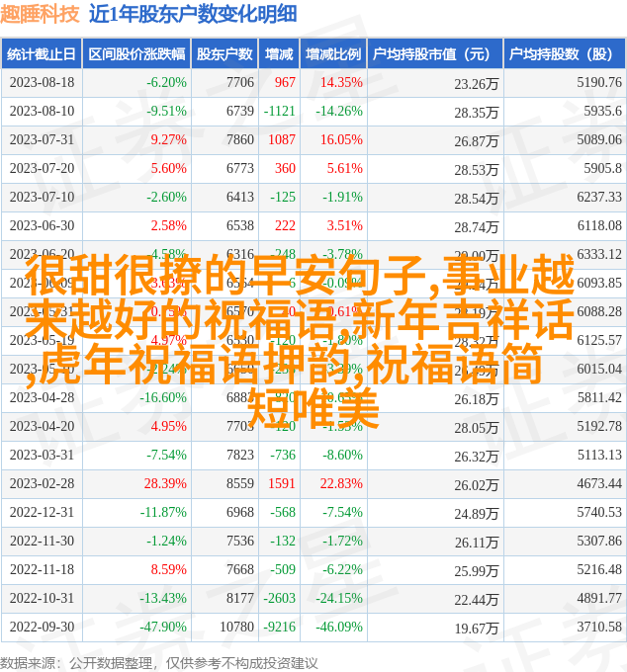The width and height of the screenshot is (627, 672).
Task: Select the date cell 2023-07-10
Action: pos(42,197)
